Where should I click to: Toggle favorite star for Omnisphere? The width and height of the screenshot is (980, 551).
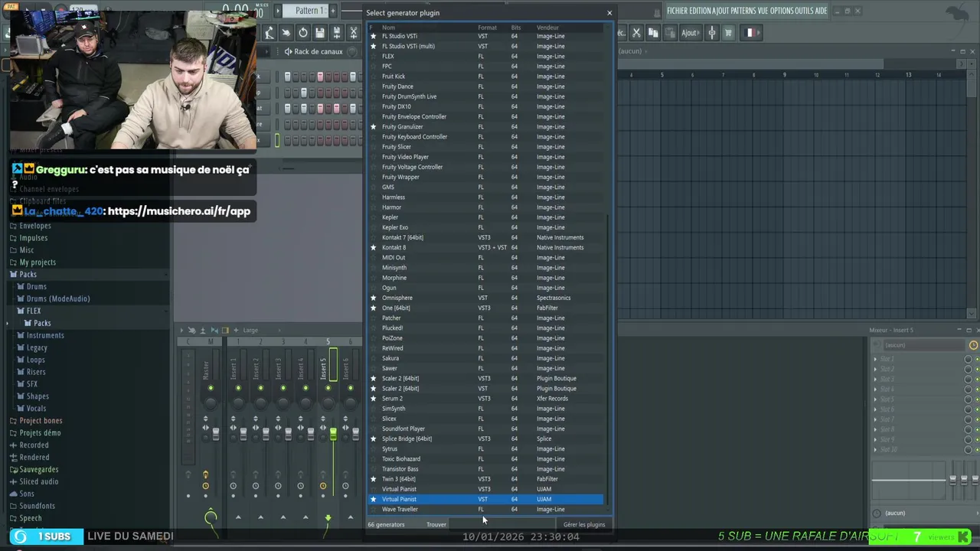(374, 298)
